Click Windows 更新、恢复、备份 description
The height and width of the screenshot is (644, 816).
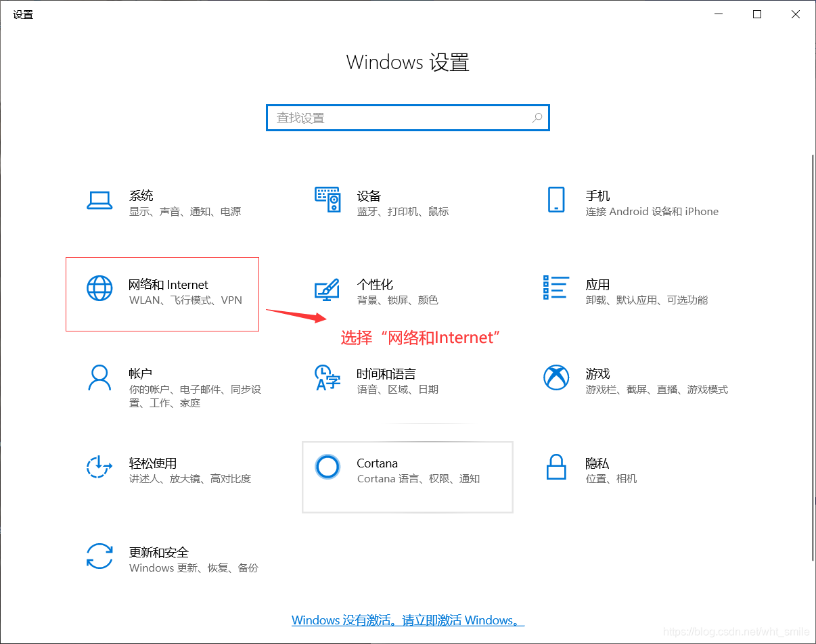pyautogui.click(x=194, y=568)
